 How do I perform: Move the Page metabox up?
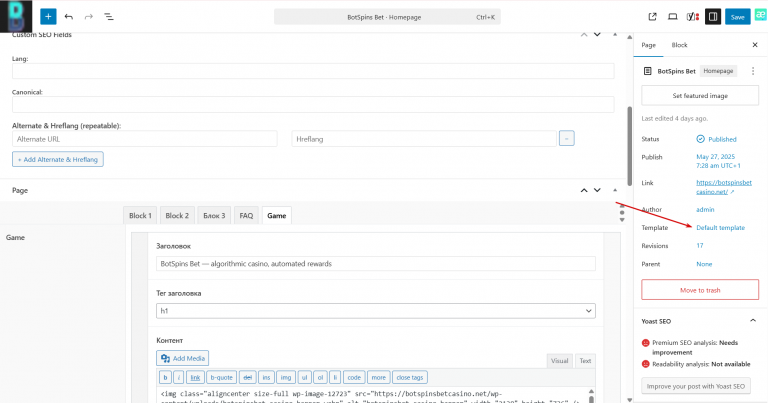click(584, 190)
